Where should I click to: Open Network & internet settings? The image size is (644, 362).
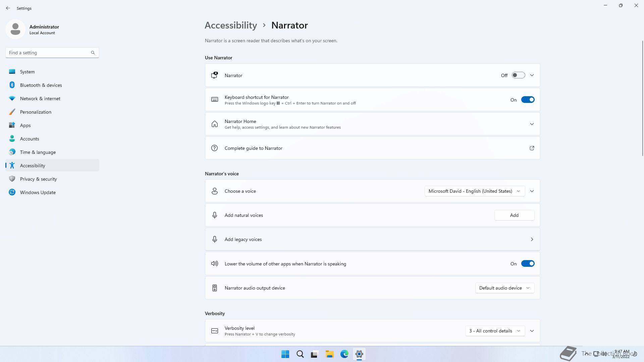point(52,99)
